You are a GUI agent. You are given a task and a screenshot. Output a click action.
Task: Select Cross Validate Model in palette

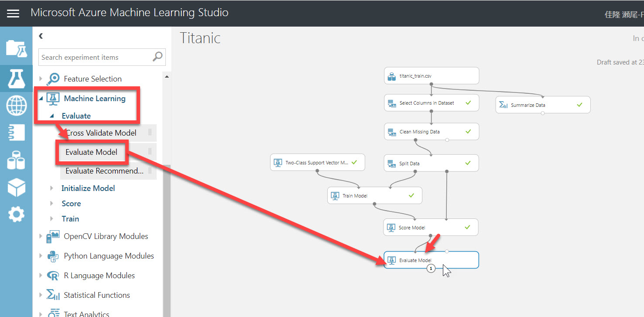tap(108, 133)
